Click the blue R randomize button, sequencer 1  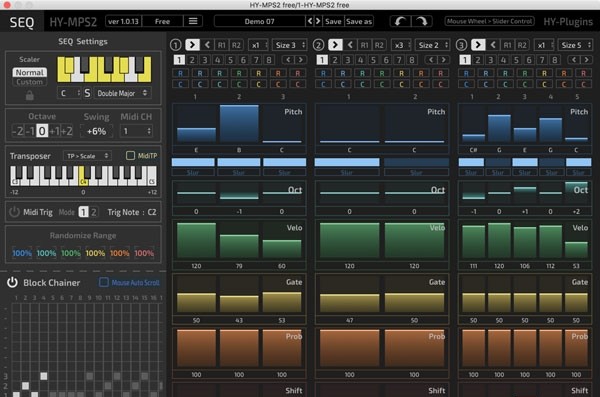pyautogui.click(x=180, y=73)
